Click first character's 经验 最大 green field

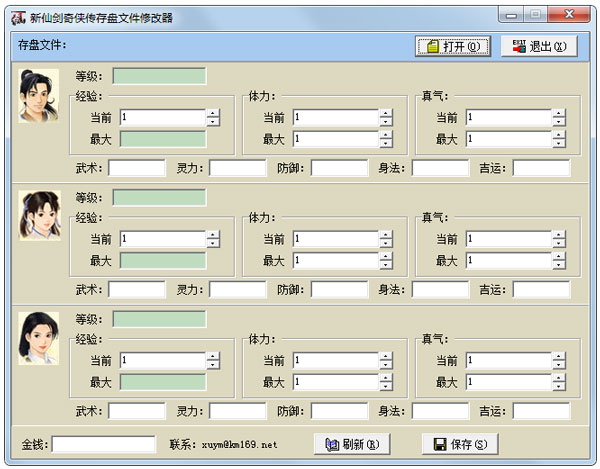163,139
